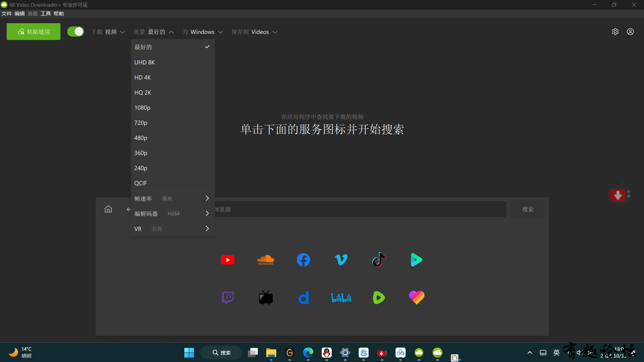Show hidden system tray icons
This screenshot has height=362, width=644.
click(x=530, y=353)
